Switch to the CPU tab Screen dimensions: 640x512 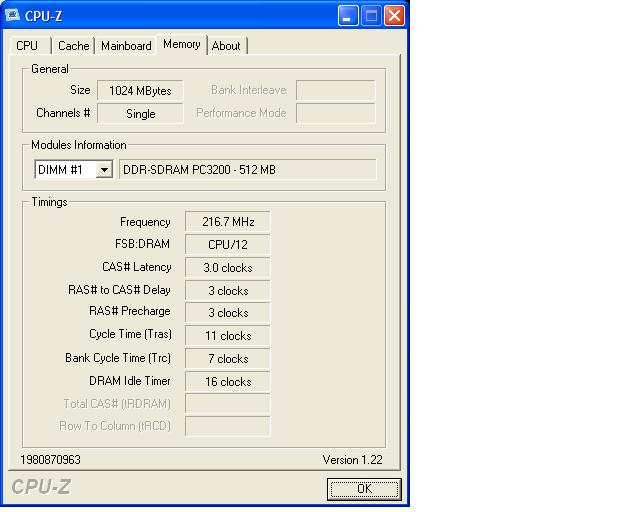(27, 46)
